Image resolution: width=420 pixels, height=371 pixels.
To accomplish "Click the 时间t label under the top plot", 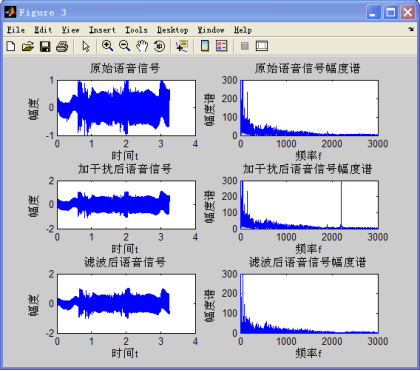I will point(125,156).
